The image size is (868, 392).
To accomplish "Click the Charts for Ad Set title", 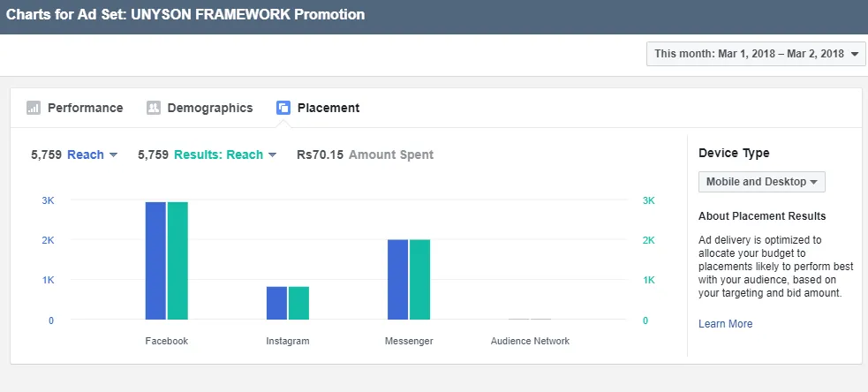I will pos(185,14).
